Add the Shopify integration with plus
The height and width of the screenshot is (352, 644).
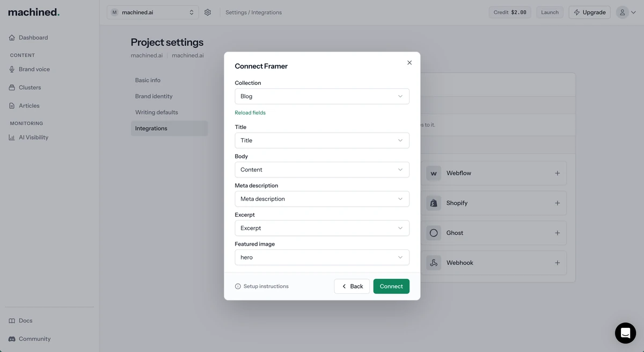point(557,203)
